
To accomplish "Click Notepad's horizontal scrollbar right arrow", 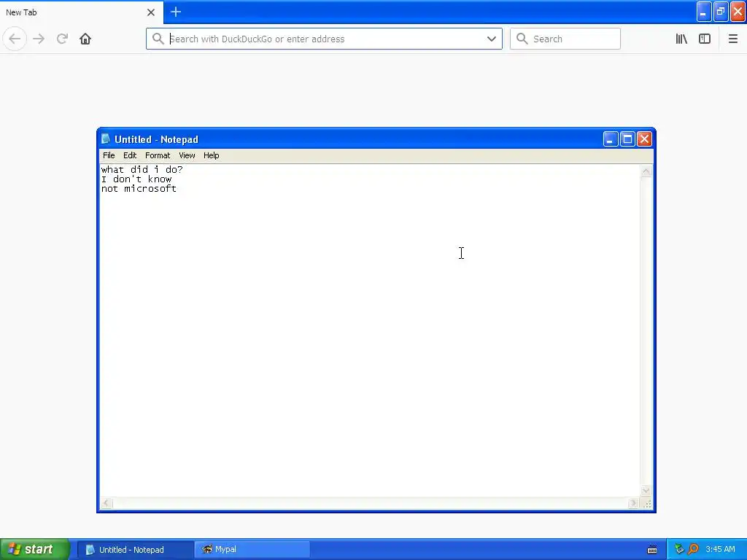I will coord(633,503).
